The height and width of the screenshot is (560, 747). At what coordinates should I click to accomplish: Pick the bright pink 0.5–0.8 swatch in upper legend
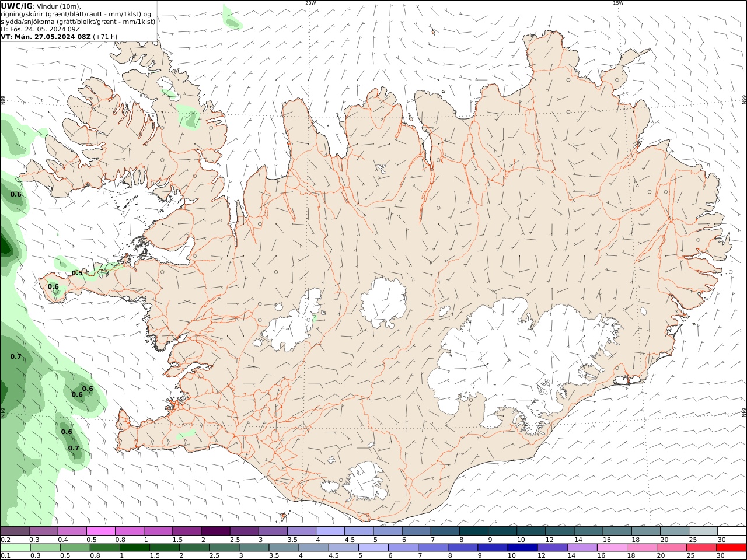(x=100, y=531)
